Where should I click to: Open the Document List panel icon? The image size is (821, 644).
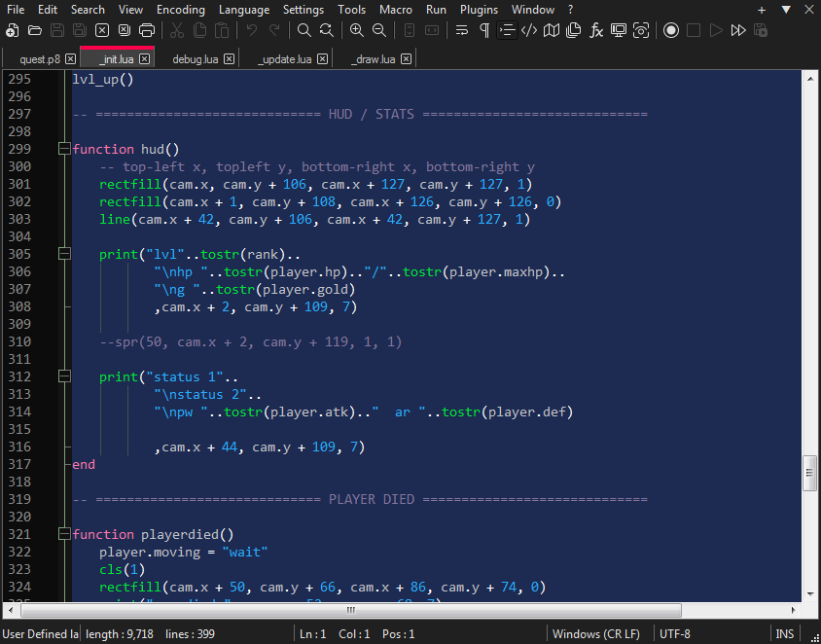click(x=574, y=30)
